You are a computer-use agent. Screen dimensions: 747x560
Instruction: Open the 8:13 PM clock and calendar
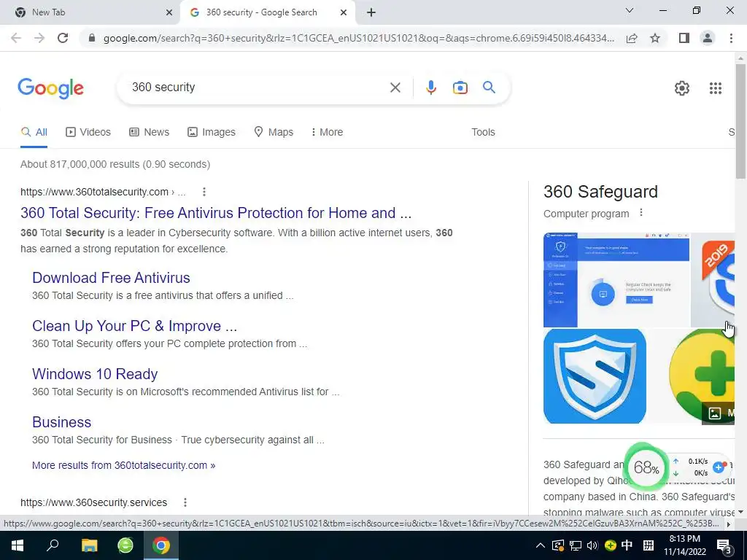[684, 545]
